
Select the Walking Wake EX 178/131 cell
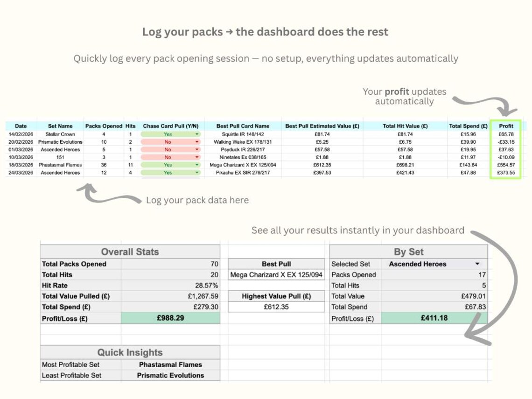coord(243,142)
